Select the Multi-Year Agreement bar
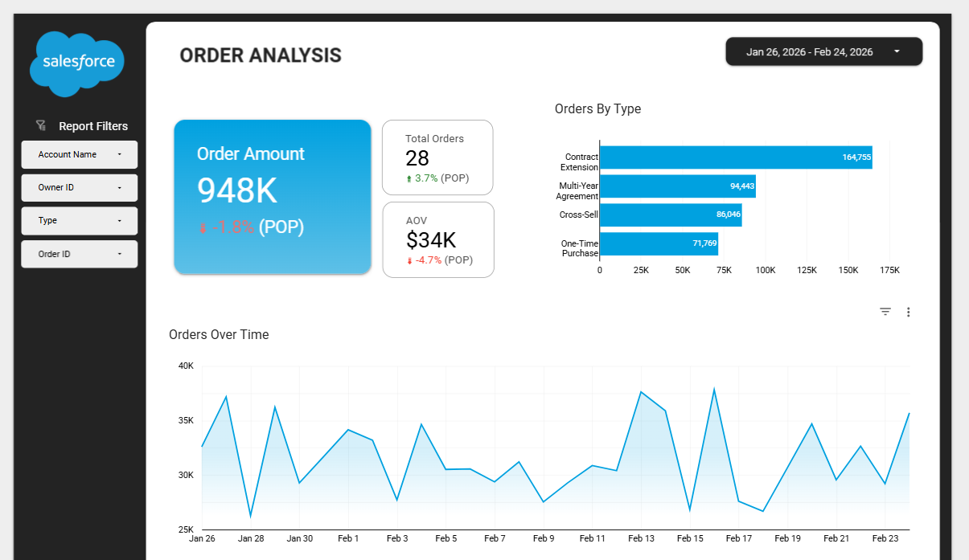Image resolution: width=969 pixels, height=560 pixels. coord(677,186)
